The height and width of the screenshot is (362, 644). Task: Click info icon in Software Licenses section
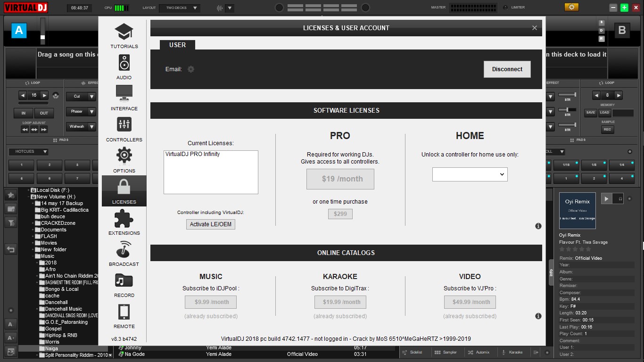tap(538, 226)
